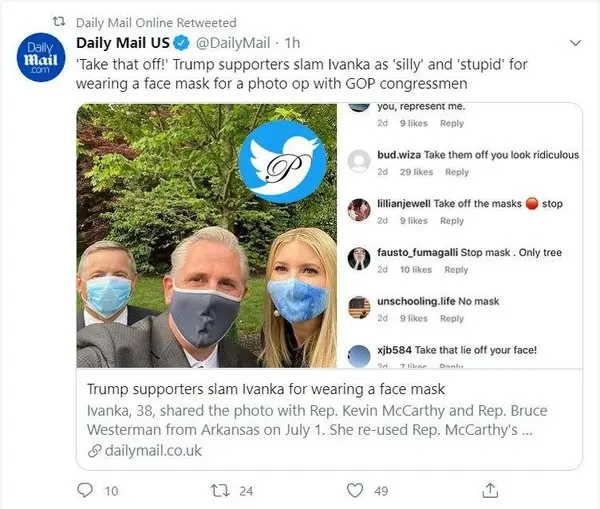Click the blue bird logo in photo
600x509 pixels.
[x=282, y=162]
